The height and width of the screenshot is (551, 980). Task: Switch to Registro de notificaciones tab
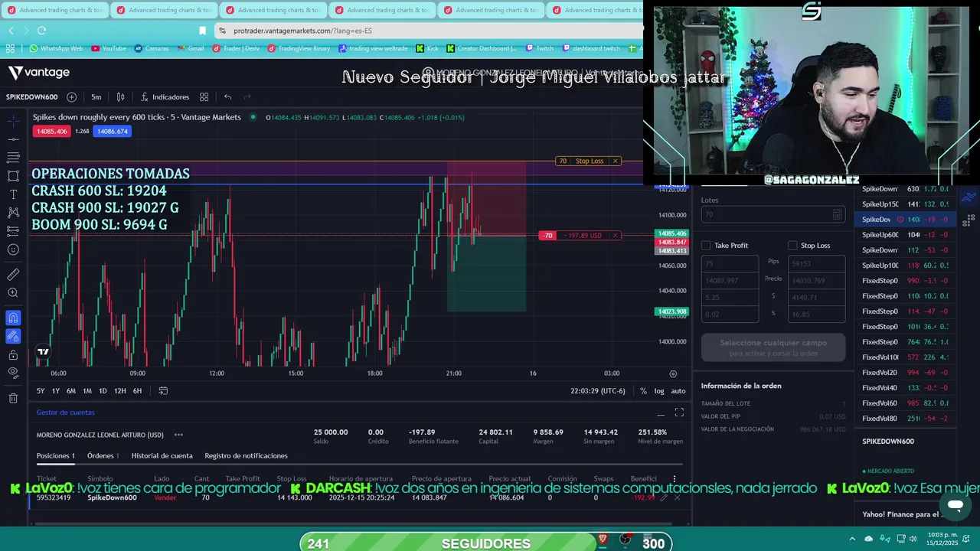[x=246, y=456]
